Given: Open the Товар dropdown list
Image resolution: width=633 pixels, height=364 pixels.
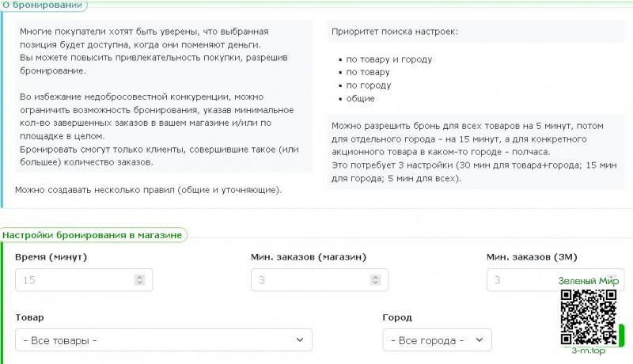Looking at the screenshot, I should click(163, 340).
